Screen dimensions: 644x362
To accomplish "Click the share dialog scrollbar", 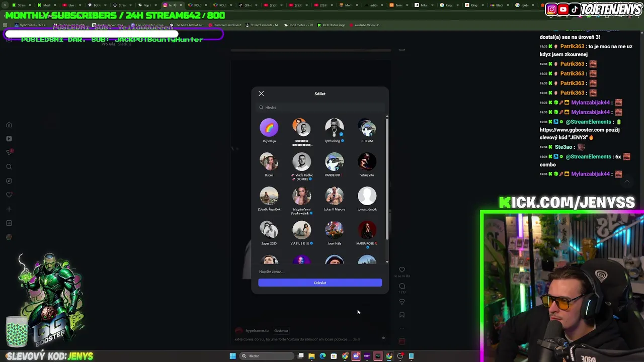I will click(x=387, y=178).
